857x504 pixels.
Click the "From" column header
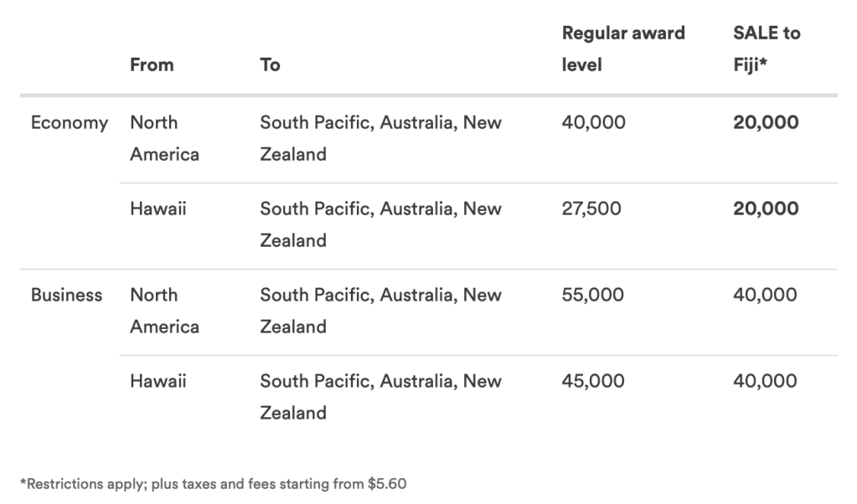(x=152, y=64)
